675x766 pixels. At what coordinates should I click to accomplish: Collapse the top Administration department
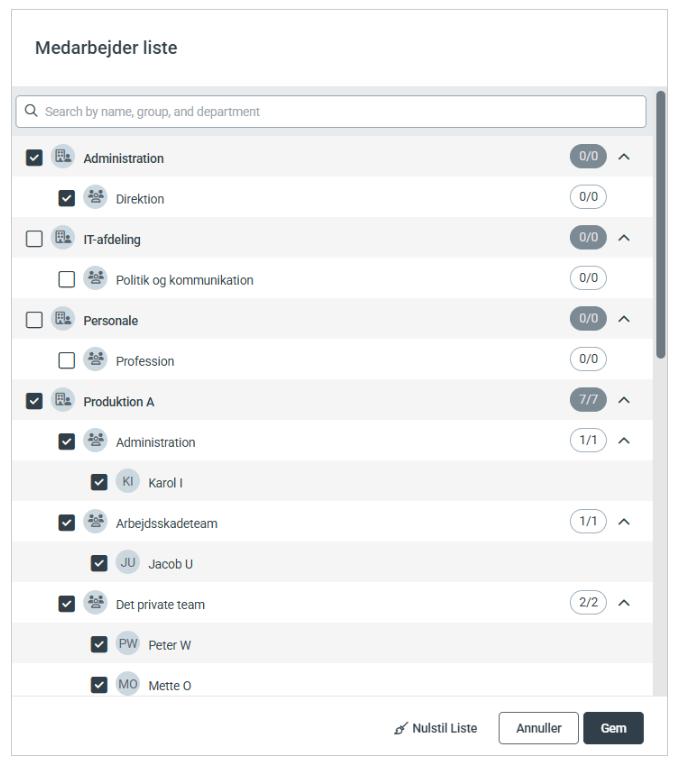click(x=624, y=157)
